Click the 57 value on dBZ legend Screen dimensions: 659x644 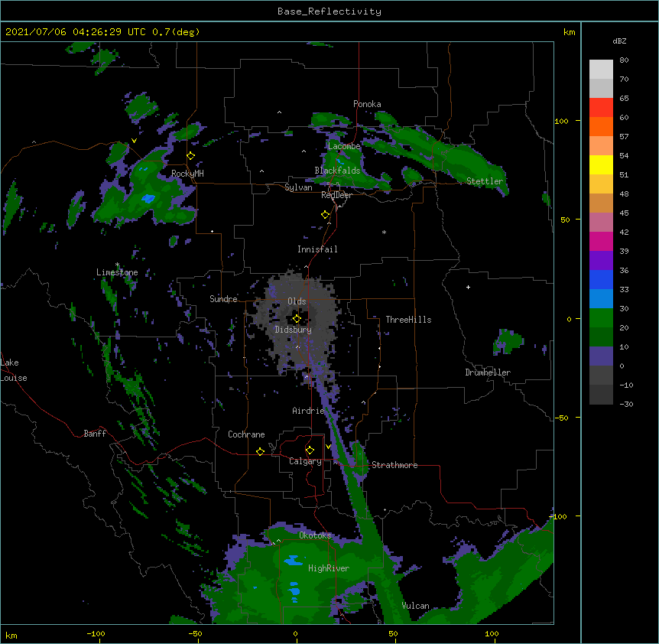[624, 137]
